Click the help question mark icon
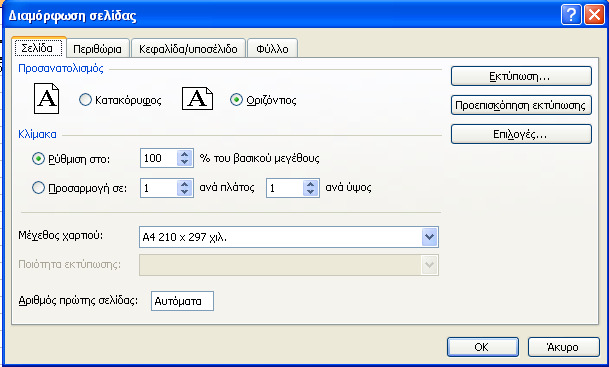 [x=571, y=15]
